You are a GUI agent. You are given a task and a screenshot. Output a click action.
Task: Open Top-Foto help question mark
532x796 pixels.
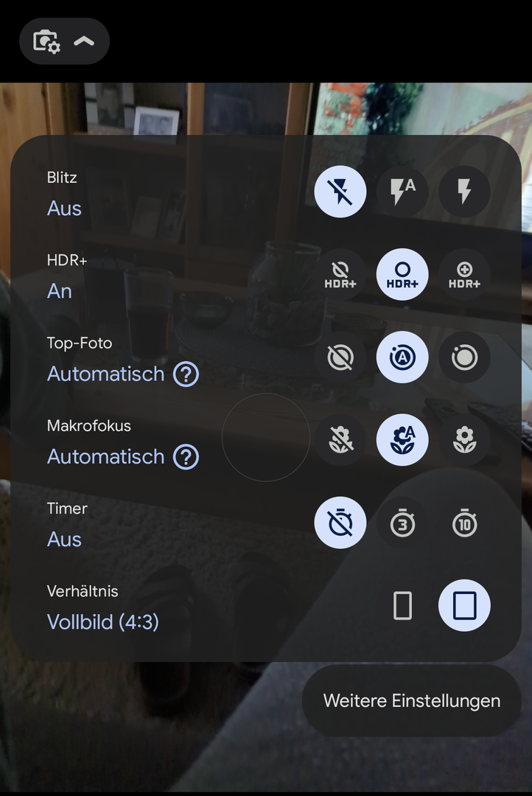(186, 374)
